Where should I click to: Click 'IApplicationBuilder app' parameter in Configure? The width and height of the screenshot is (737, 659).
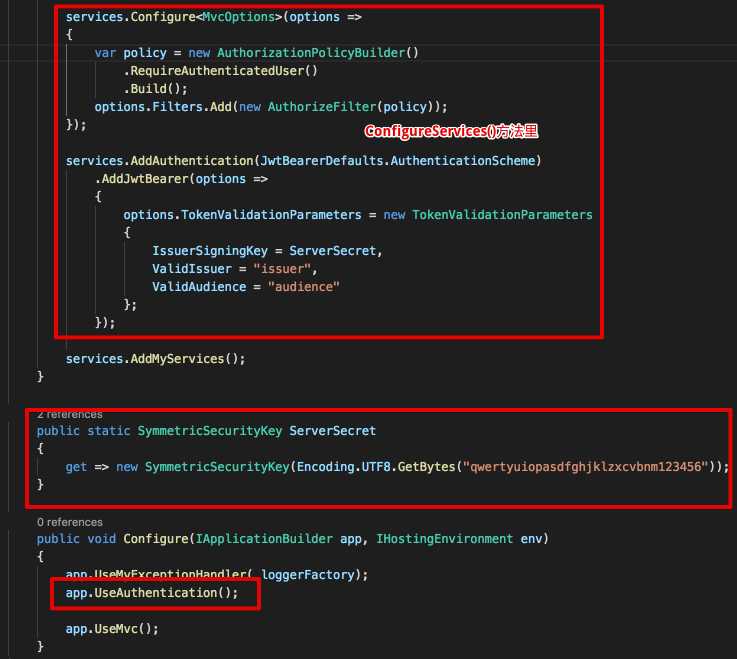(x=279, y=539)
